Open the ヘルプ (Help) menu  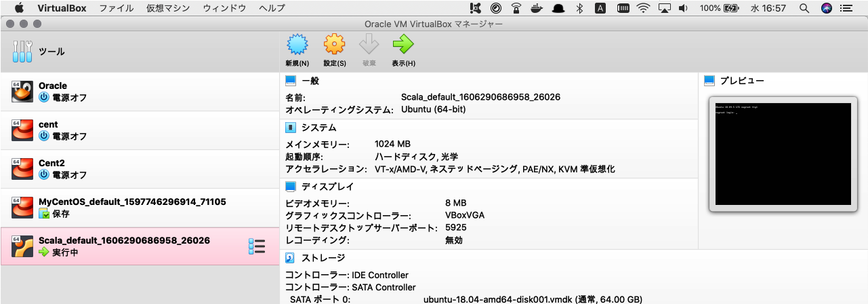pos(272,8)
